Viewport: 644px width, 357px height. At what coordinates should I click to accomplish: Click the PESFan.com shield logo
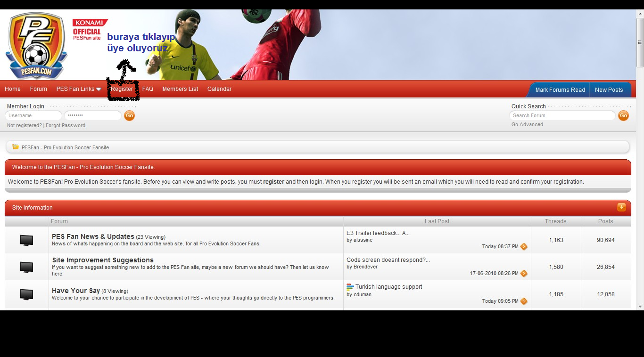click(x=35, y=46)
